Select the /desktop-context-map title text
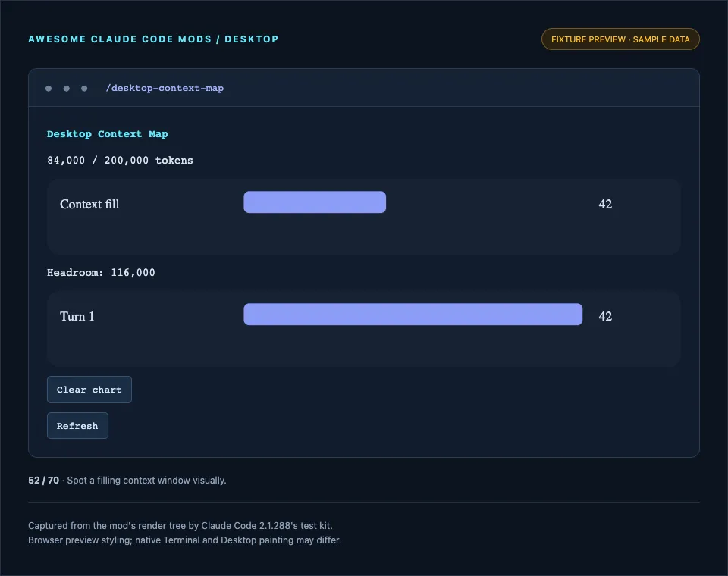 pos(165,88)
